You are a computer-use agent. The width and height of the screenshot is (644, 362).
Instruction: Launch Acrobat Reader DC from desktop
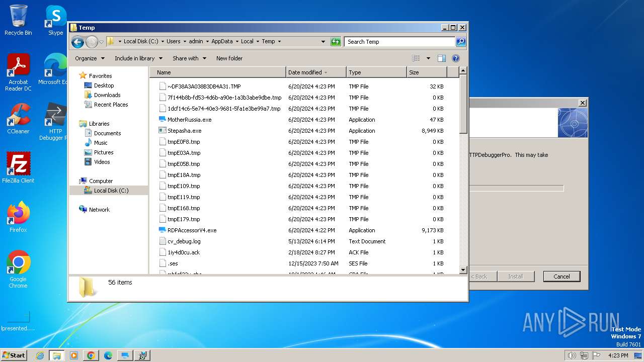click(18, 72)
